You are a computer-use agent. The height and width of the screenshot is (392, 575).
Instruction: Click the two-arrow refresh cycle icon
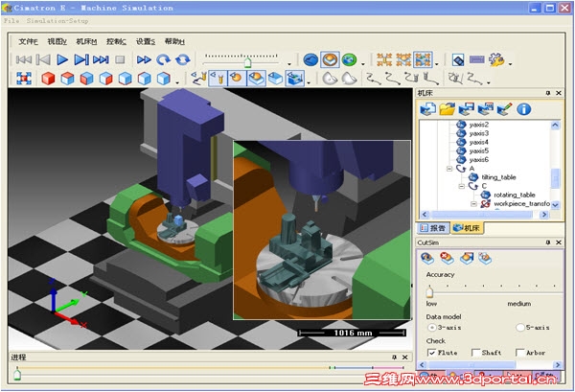[183, 59]
